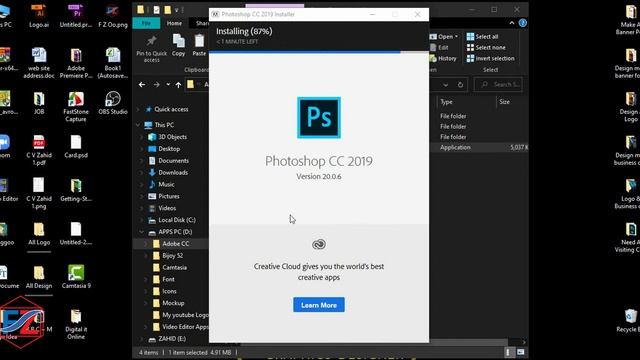Open recent locations dropdown arrow
This screenshot has height=360, width=640.
[168, 84]
